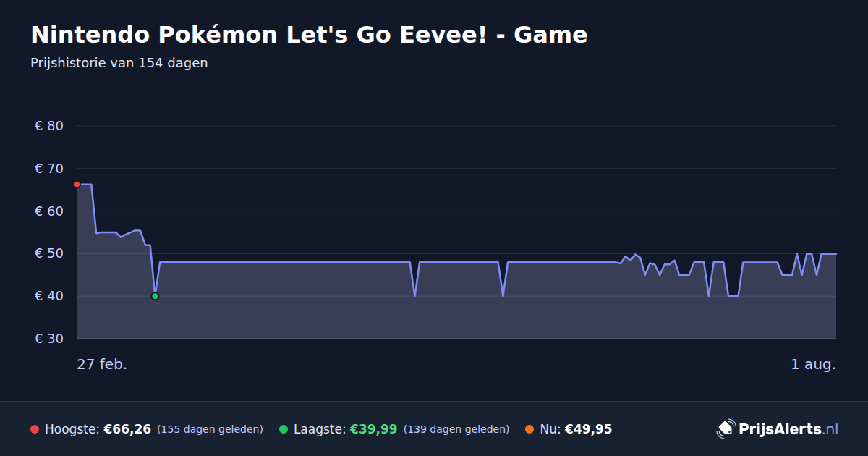Click the product title Nintendo Pokémon Let's Go Eevee

pos(309,34)
